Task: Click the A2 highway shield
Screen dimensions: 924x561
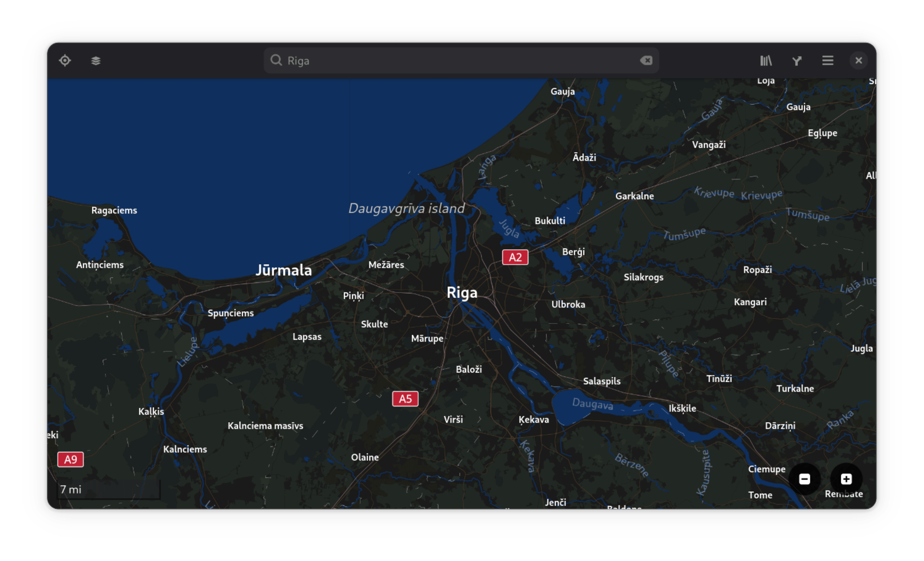Action: click(515, 257)
